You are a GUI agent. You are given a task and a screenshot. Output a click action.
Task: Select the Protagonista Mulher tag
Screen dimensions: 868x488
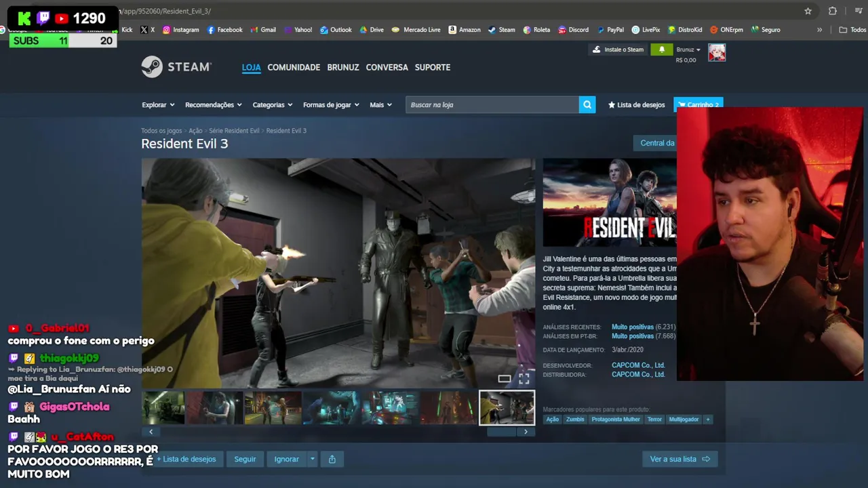point(616,420)
